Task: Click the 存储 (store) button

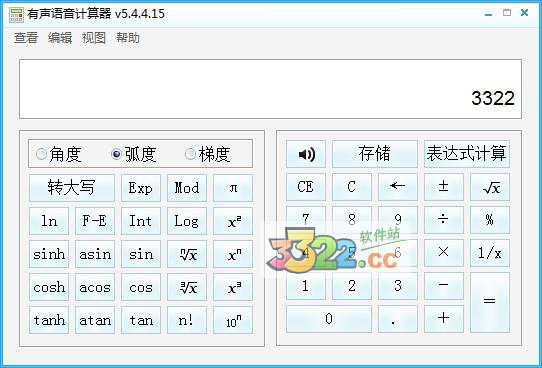Action: coord(375,154)
